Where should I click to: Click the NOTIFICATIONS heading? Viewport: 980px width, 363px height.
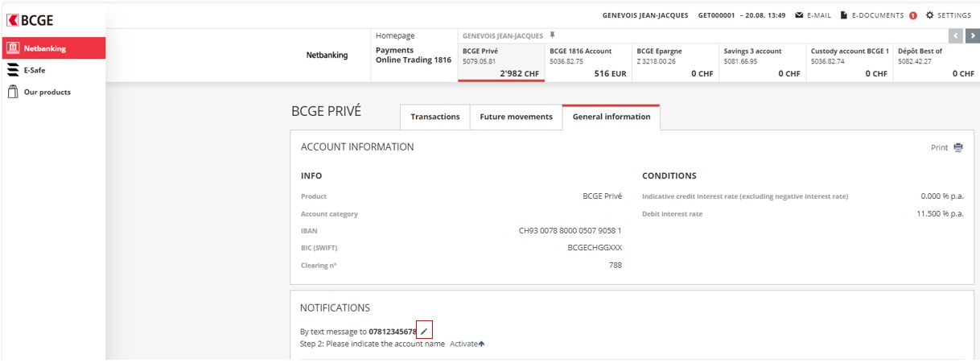pyautogui.click(x=335, y=307)
